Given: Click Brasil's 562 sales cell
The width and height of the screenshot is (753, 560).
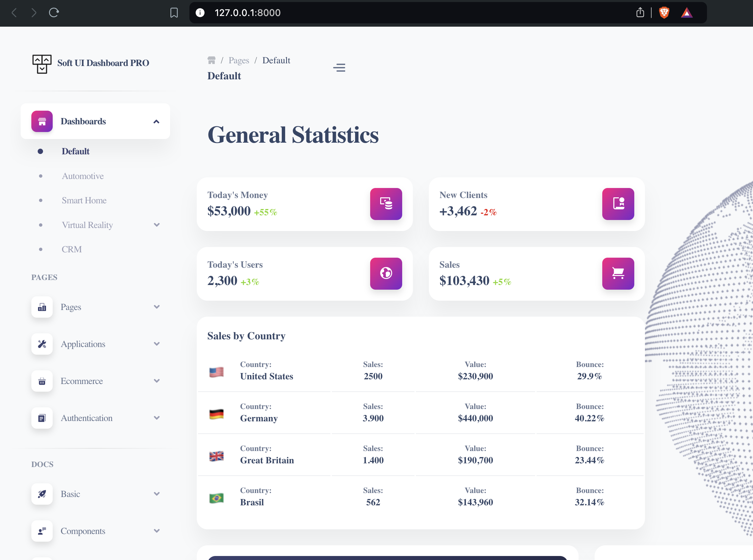Looking at the screenshot, I should 373,502.
